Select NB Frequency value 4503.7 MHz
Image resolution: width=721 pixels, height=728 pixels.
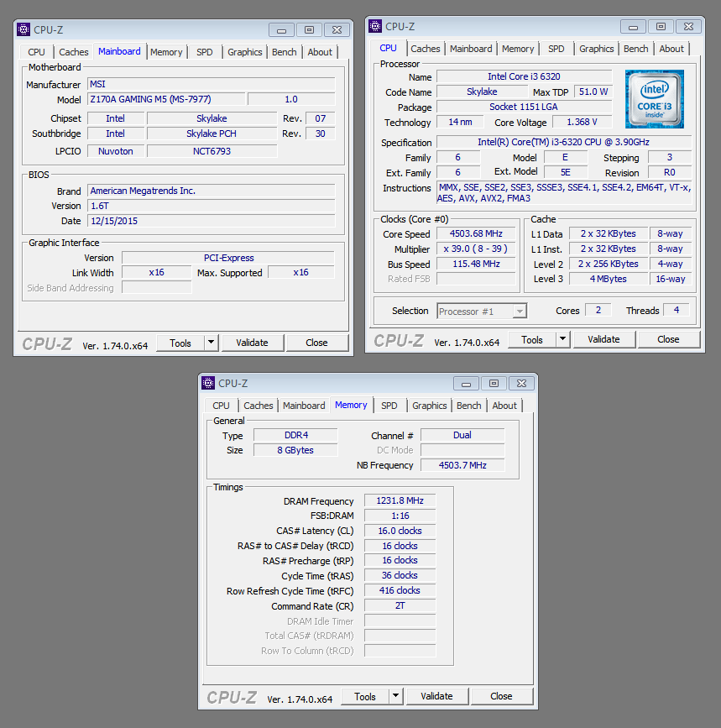[462, 464]
